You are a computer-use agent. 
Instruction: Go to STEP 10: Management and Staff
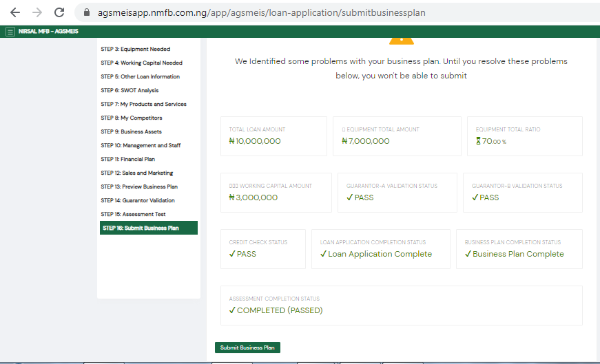[141, 145]
